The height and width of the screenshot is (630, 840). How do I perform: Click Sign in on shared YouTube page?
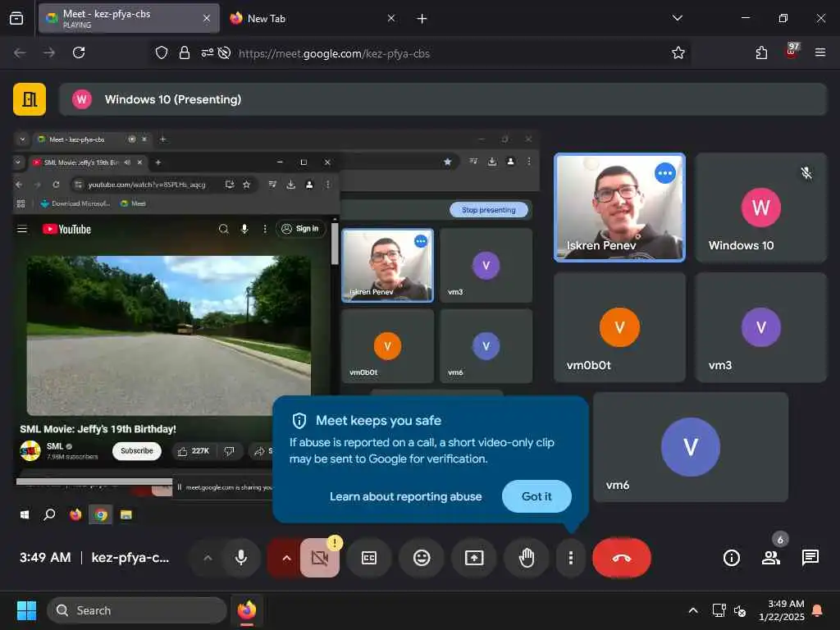(300, 229)
